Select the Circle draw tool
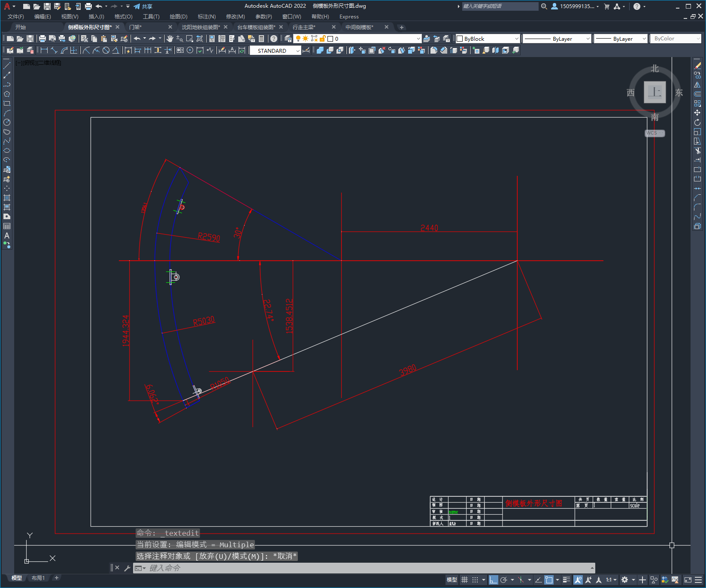 [7, 122]
